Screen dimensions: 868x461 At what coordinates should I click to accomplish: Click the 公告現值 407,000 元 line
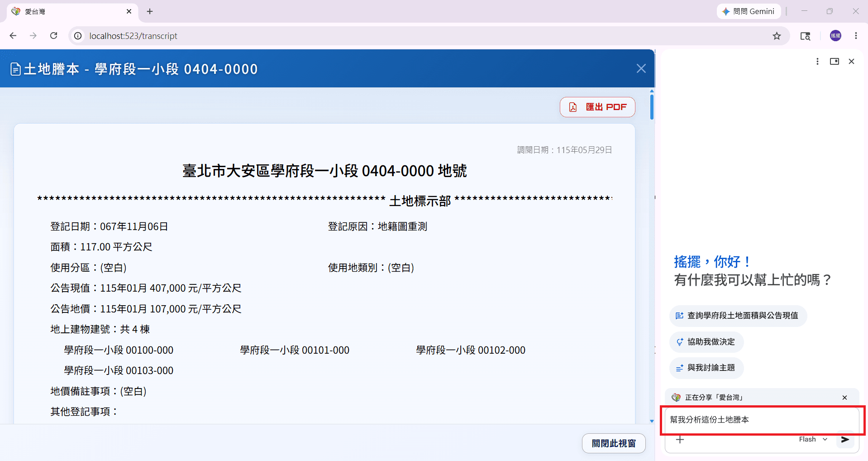(x=146, y=288)
